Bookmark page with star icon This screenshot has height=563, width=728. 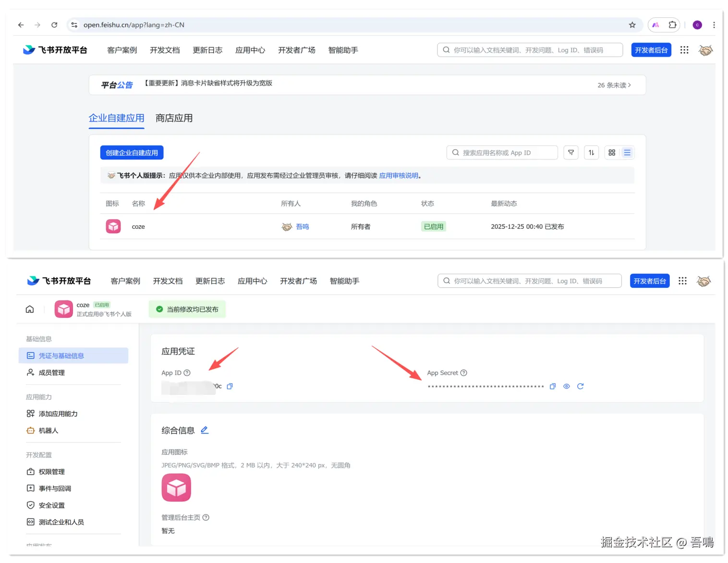click(632, 25)
